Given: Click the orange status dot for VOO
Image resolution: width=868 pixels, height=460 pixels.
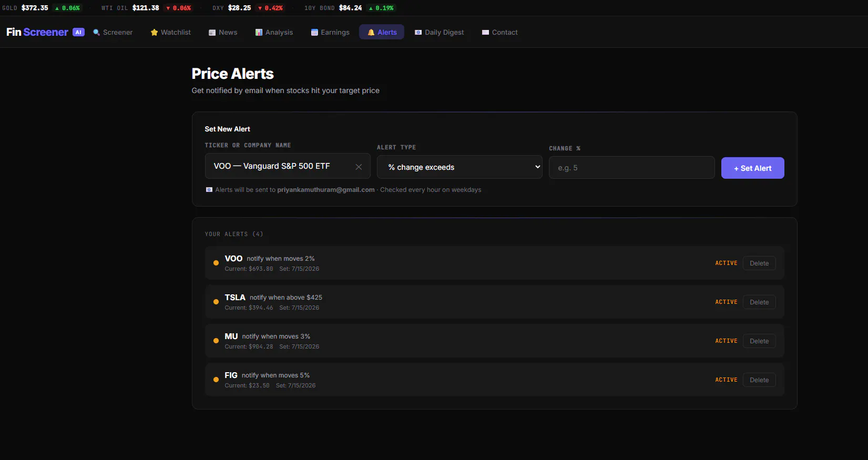Looking at the screenshot, I should [x=216, y=263].
